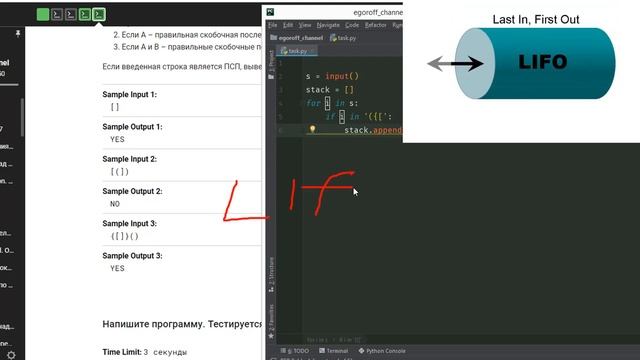Image resolution: width=640 pixels, height=360 pixels.
Task: Open the second step, a grey code task
Action: [57, 15]
